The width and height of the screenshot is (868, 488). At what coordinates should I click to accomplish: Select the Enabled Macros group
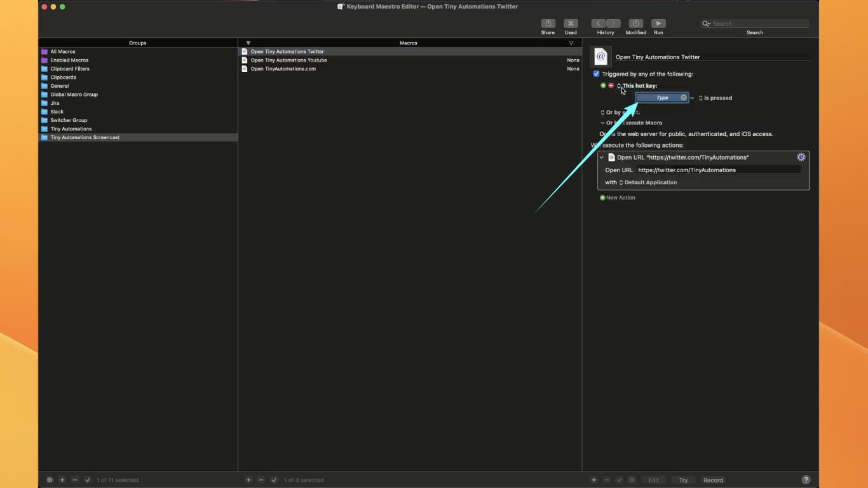coord(138,60)
